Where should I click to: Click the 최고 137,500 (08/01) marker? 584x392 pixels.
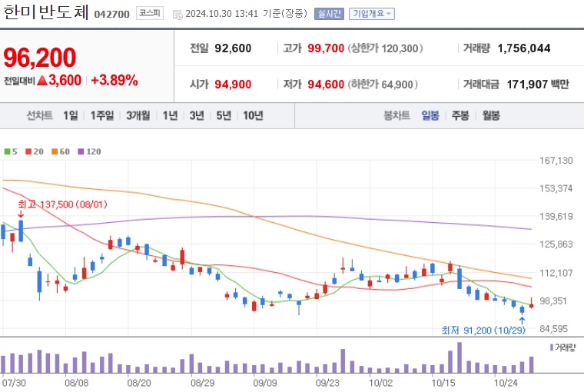[62, 204]
